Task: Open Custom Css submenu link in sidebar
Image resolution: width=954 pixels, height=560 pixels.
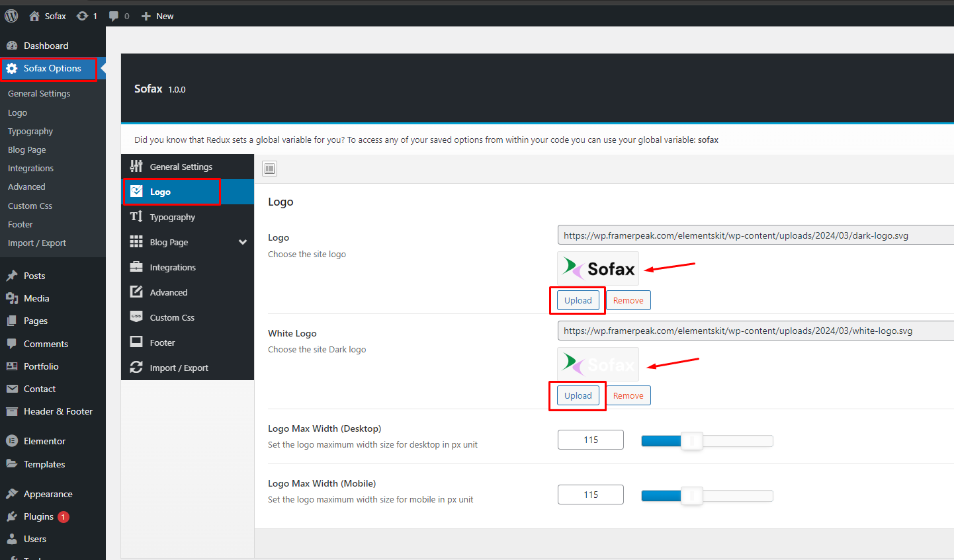Action: coord(30,206)
